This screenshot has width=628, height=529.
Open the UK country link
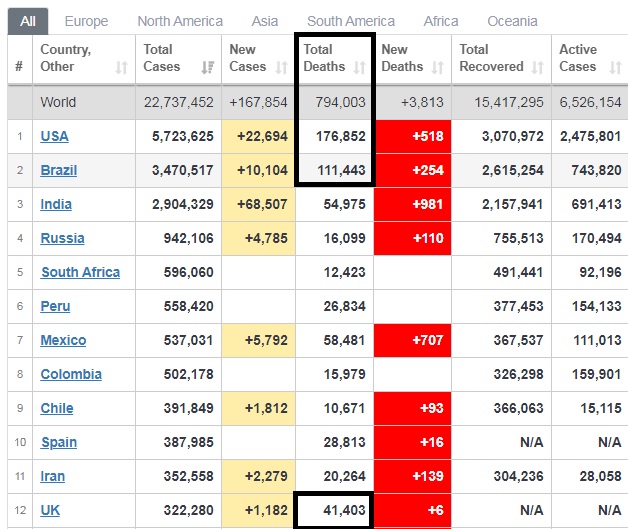click(50, 511)
